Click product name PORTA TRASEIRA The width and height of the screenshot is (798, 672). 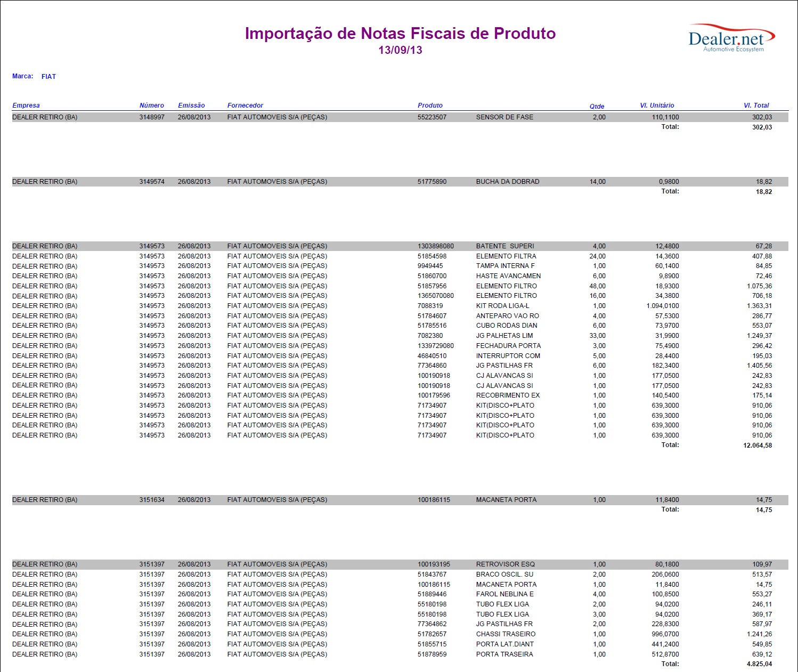(504, 654)
